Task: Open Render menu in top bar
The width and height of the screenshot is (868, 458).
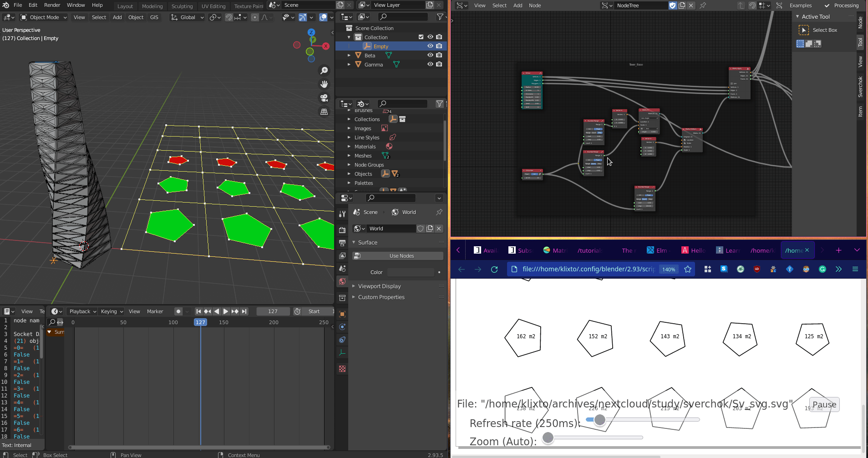Action: tap(52, 5)
